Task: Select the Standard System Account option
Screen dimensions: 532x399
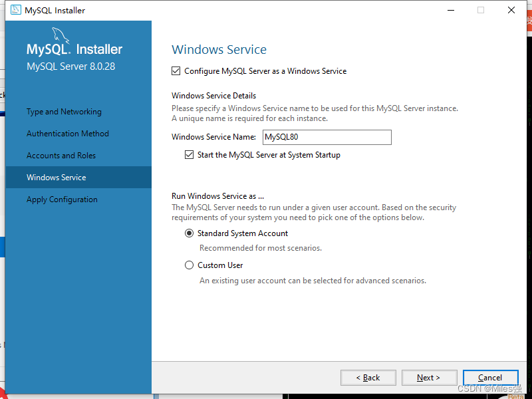Action: pyautogui.click(x=189, y=233)
